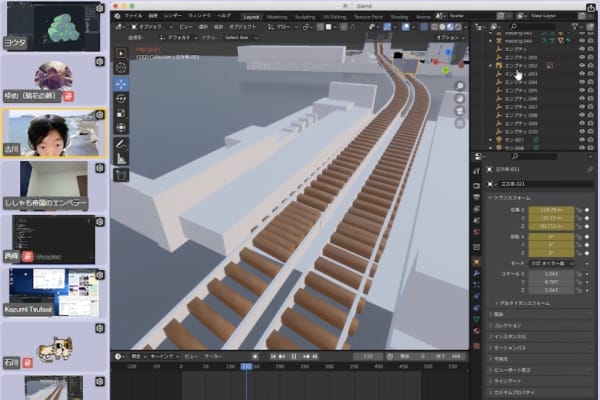
Task: Select the Scale tool
Action: coord(122,112)
